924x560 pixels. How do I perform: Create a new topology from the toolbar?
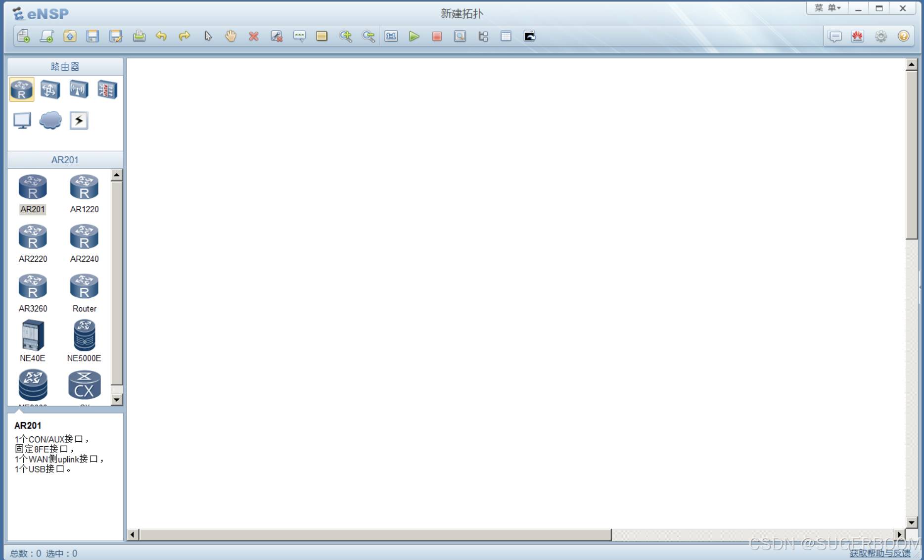point(23,36)
